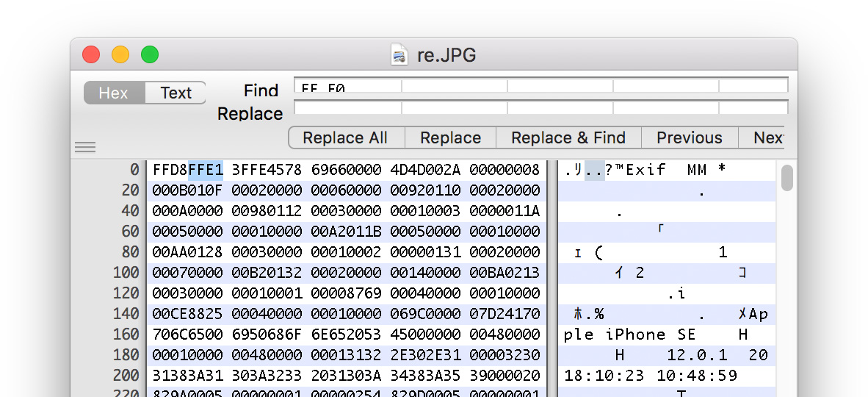Click the three-line resize handle icon
This screenshot has height=397, width=868.
(85, 148)
